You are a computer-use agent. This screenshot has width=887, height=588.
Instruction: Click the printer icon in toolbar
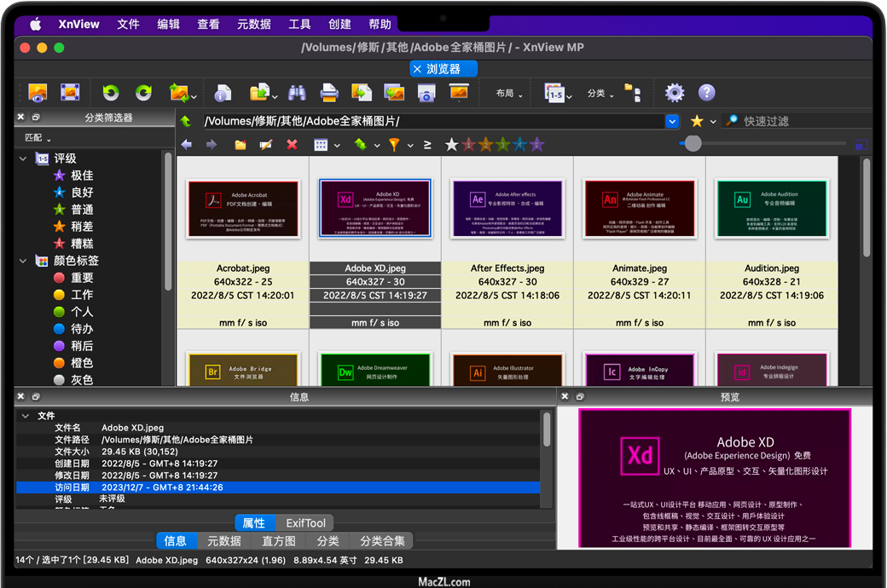(x=329, y=93)
